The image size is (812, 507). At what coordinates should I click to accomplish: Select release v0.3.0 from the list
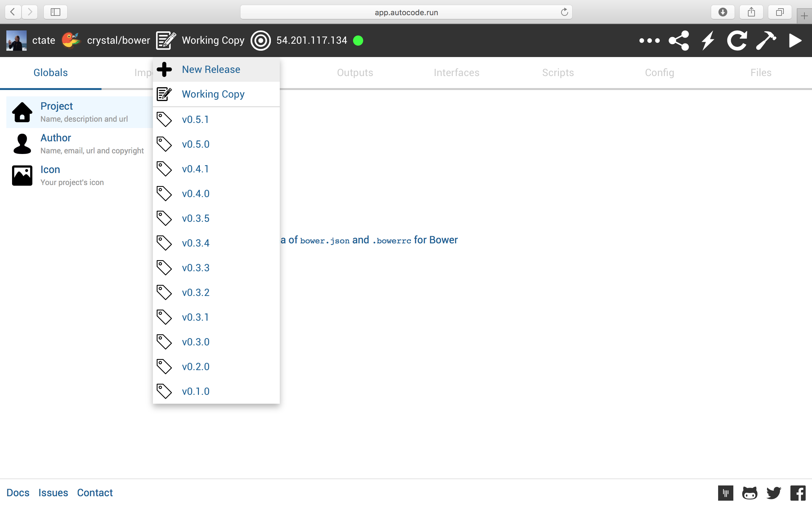196,342
